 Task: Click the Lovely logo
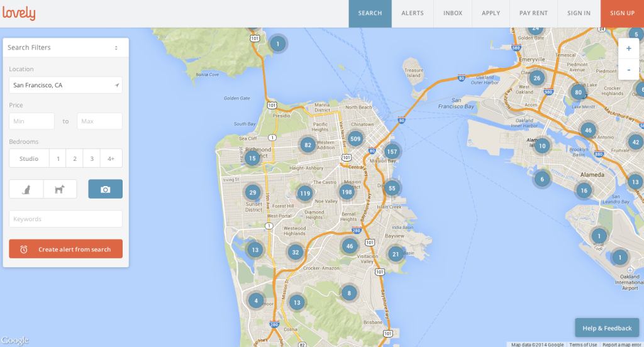click(x=19, y=13)
